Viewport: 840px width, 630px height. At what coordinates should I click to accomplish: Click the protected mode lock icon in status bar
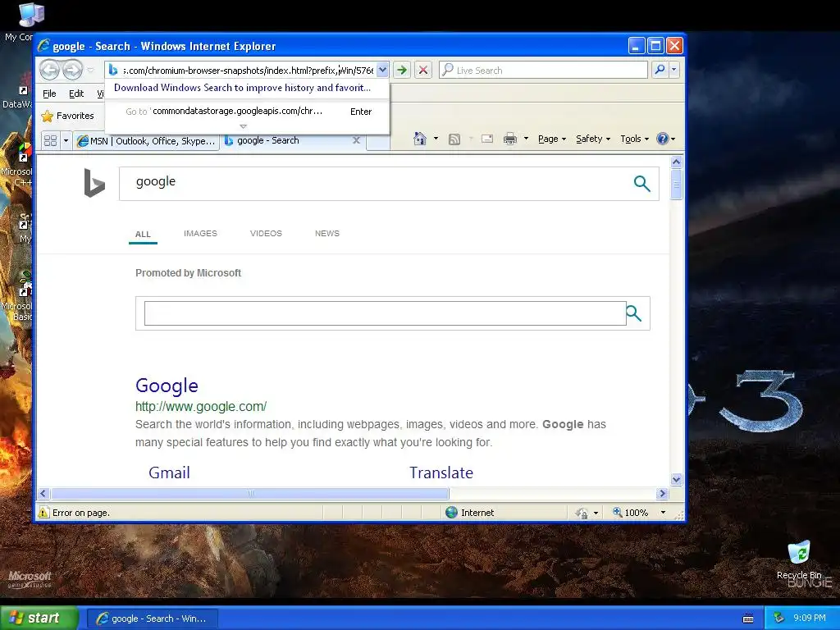click(582, 513)
